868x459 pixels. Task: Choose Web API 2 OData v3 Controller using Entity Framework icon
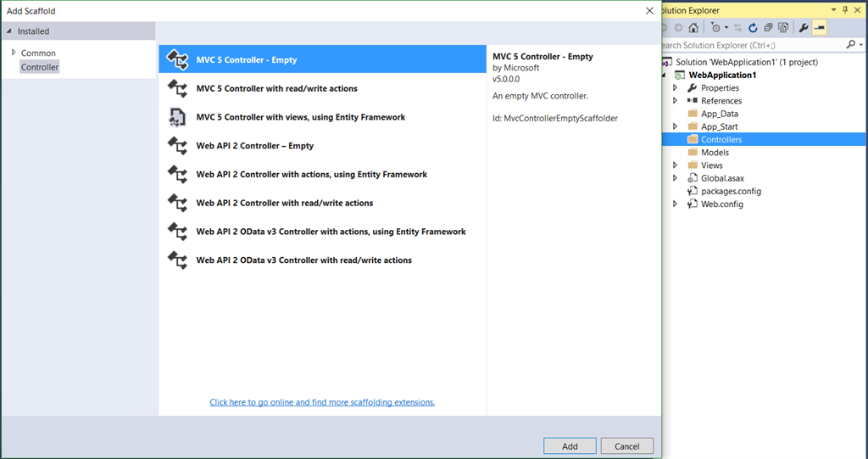point(178,231)
